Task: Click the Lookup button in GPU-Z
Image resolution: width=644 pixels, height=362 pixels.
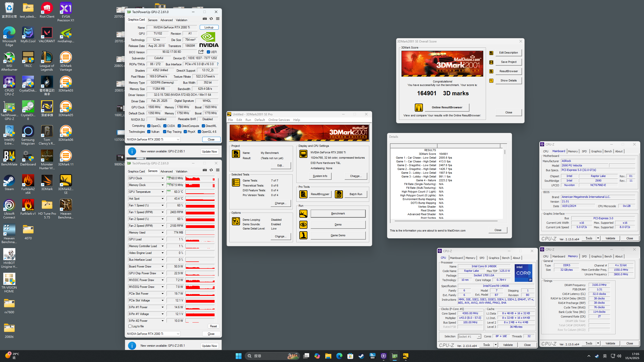Action: pos(209,27)
